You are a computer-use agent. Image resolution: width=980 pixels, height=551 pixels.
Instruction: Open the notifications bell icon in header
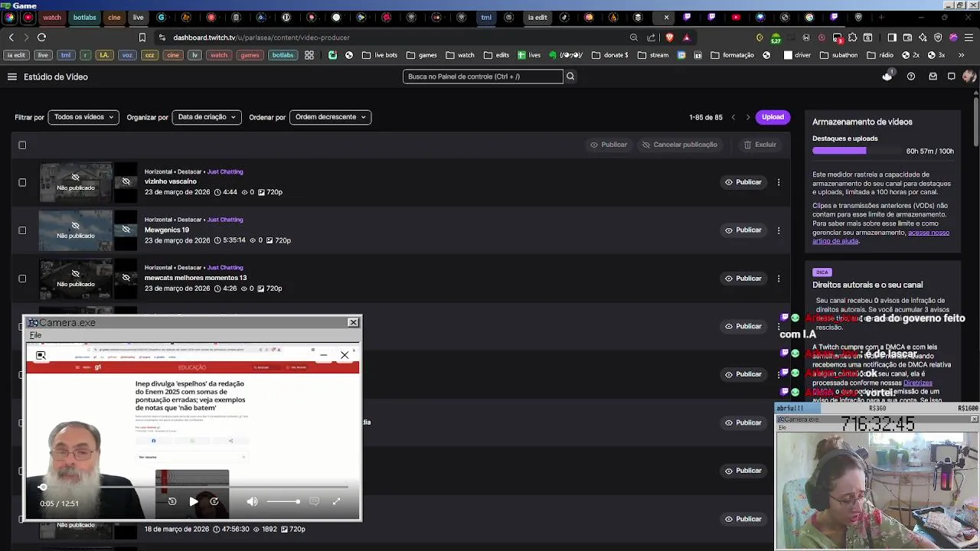(887, 77)
